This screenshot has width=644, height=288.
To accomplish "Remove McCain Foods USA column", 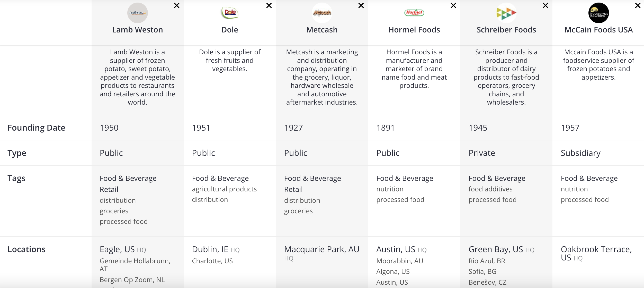I will pyautogui.click(x=638, y=5).
